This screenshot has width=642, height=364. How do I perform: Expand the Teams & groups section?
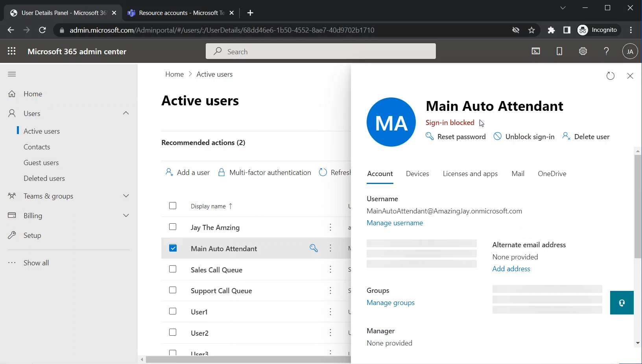(126, 196)
